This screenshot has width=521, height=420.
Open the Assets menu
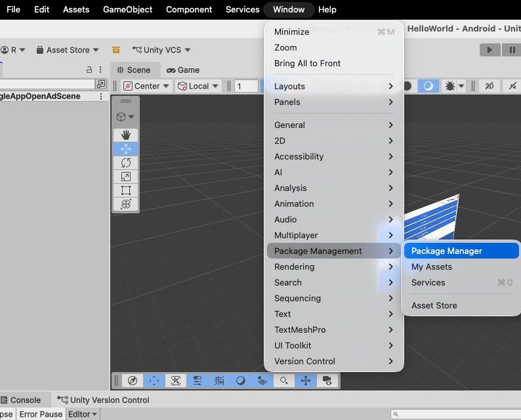point(76,10)
